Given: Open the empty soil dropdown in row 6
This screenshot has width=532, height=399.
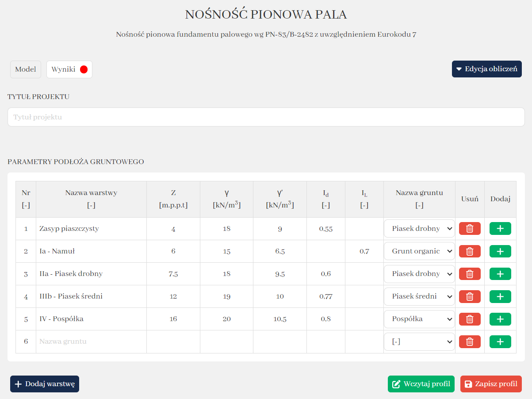Looking at the screenshot, I should tap(419, 341).
